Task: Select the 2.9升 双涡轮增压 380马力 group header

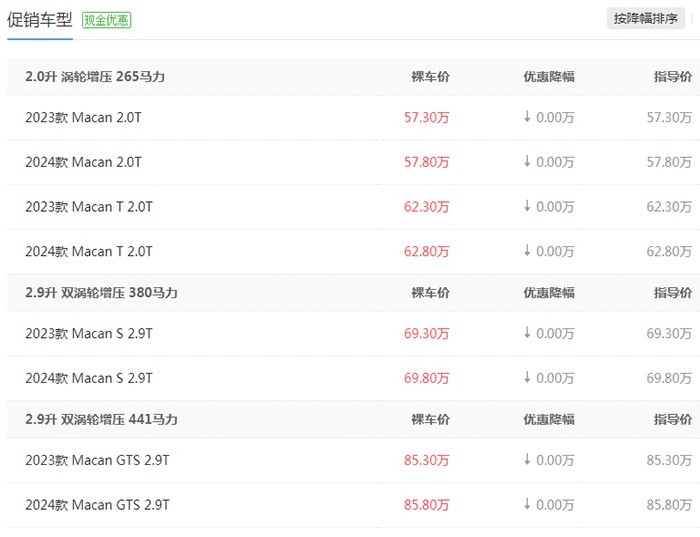Action: pyautogui.click(x=101, y=293)
